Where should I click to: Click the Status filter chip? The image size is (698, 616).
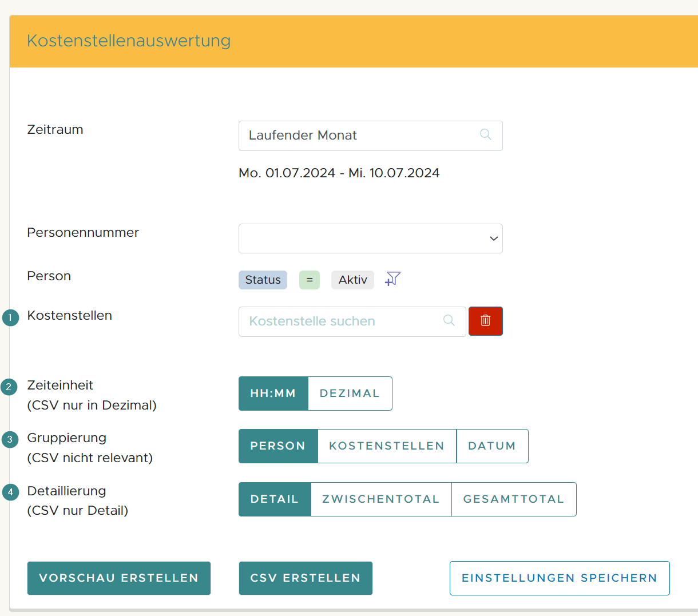tap(263, 280)
